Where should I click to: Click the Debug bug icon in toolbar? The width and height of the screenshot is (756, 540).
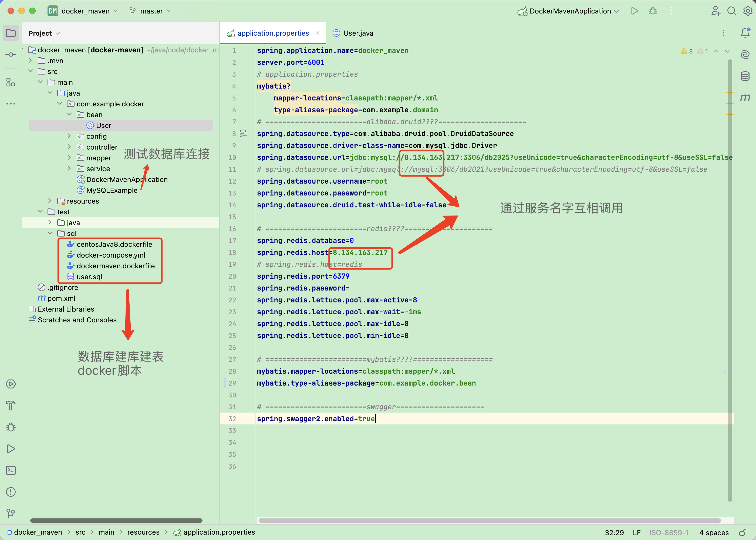tap(653, 11)
